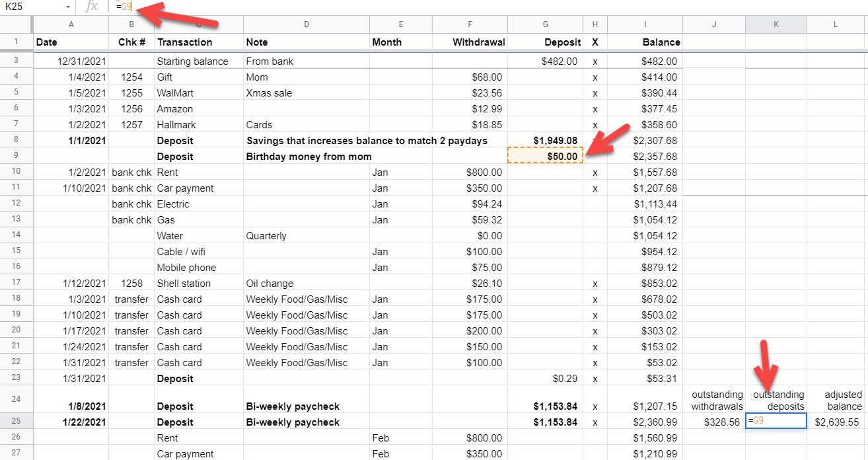The height and width of the screenshot is (460, 868).
Task: Open the Name Box dropdown arrow
Action: coord(68,7)
